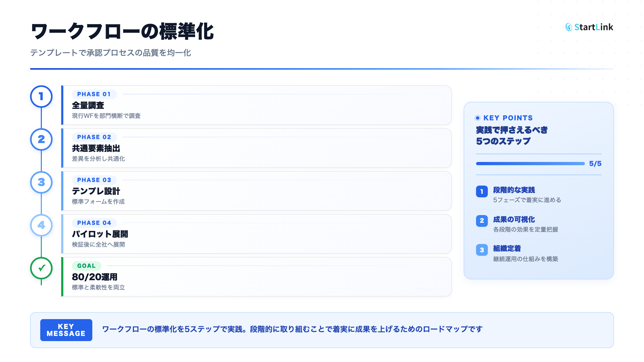The image size is (644, 362).
Task: Click the 80/20運用 goal heading
Action: 94,277
